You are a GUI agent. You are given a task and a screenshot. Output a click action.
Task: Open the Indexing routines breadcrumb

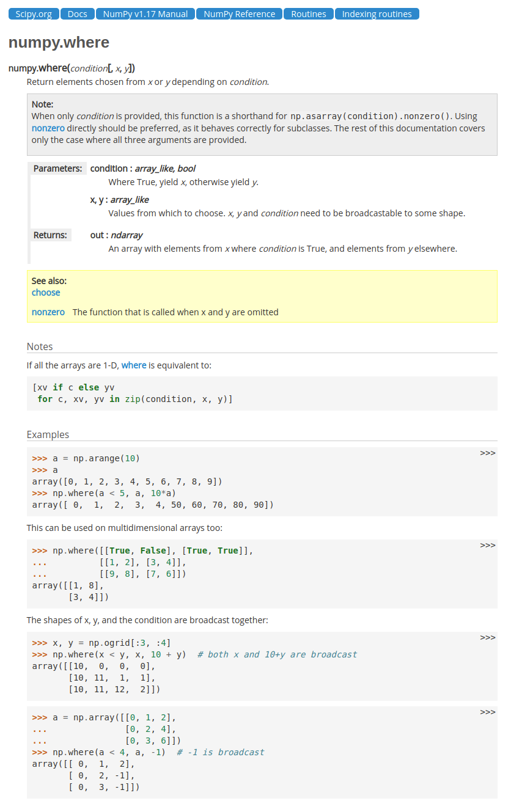(377, 14)
